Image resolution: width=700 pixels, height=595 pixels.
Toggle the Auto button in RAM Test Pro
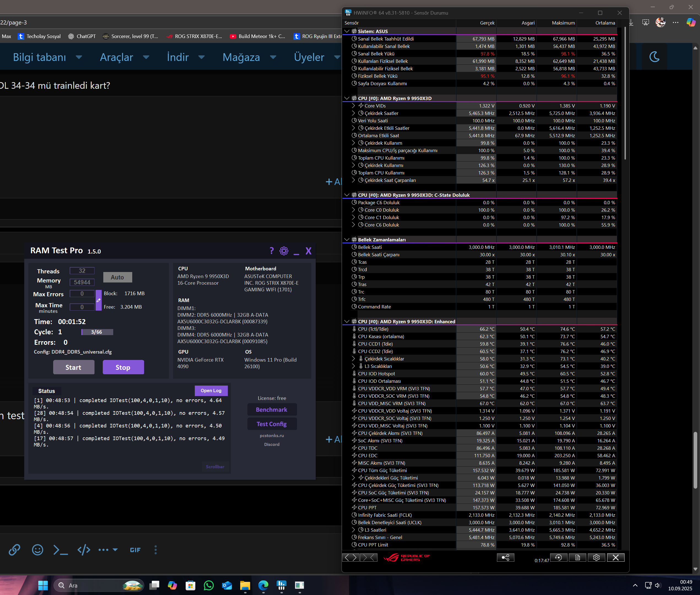coord(117,277)
